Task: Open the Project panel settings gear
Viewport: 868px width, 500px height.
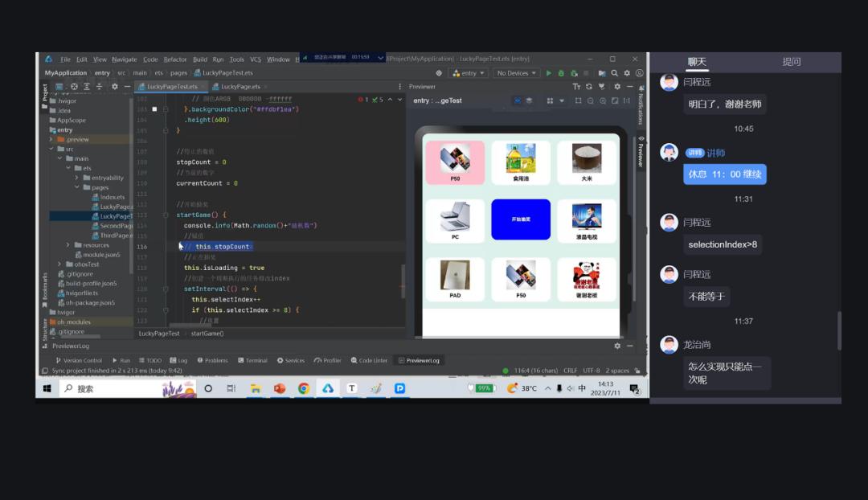Action: (114, 87)
